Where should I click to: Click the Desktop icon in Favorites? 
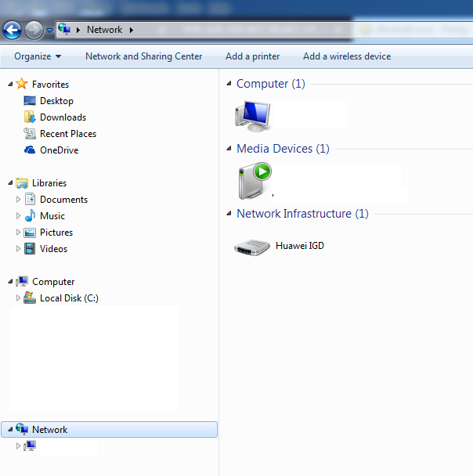30,101
